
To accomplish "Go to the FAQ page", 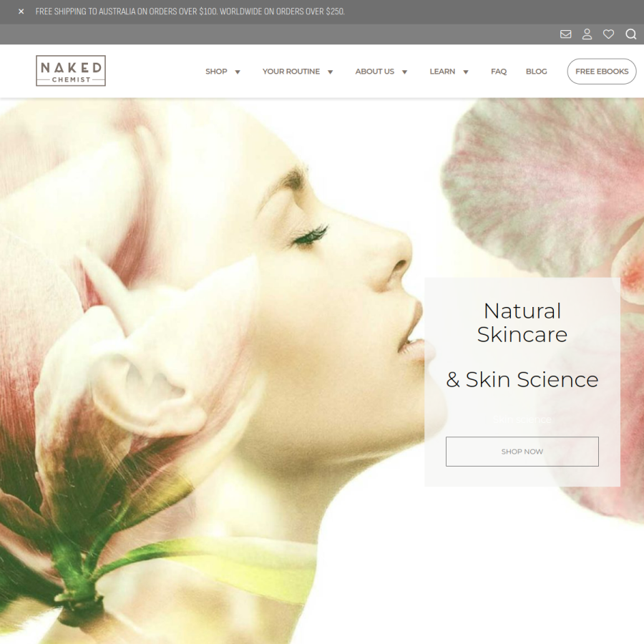I will [499, 72].
